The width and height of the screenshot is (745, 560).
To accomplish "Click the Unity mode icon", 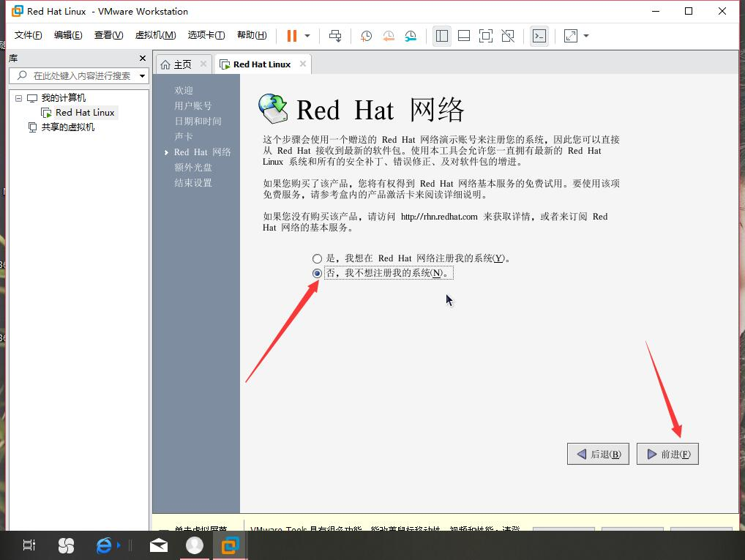I will coord(508,36).
